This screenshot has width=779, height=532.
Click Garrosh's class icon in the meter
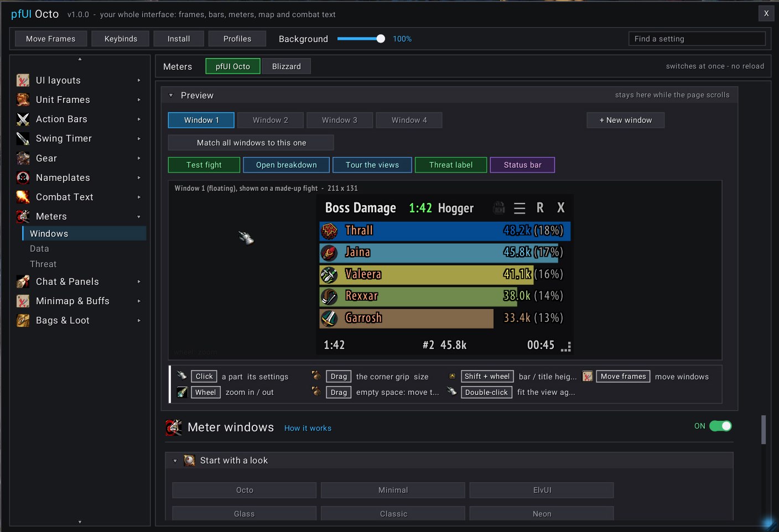pos(329,318)
